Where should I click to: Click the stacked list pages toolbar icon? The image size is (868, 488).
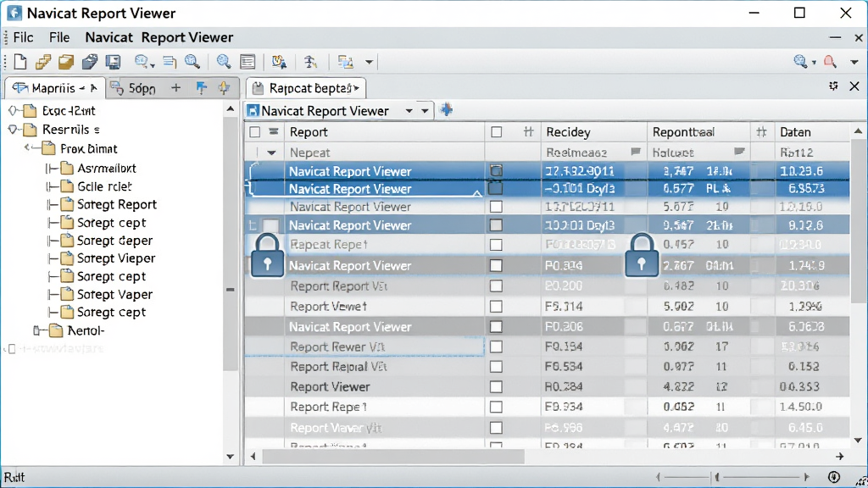coord(170,61)
